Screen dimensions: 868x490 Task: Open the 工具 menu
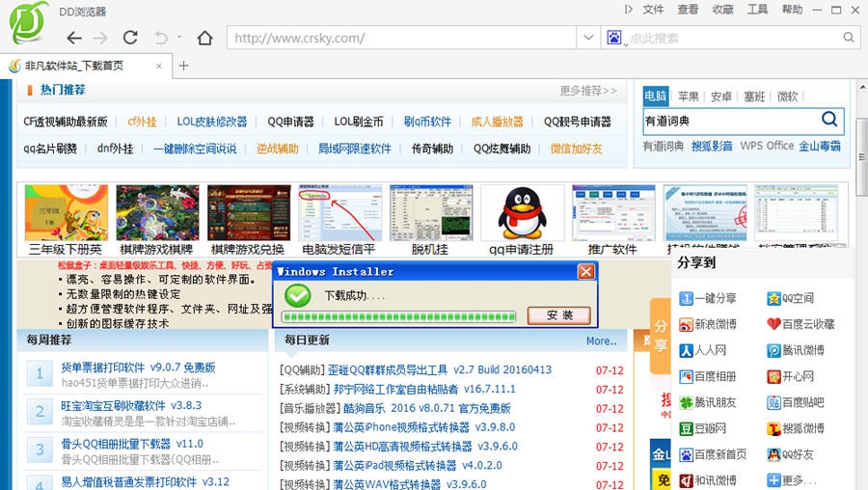tap(757, 10)
